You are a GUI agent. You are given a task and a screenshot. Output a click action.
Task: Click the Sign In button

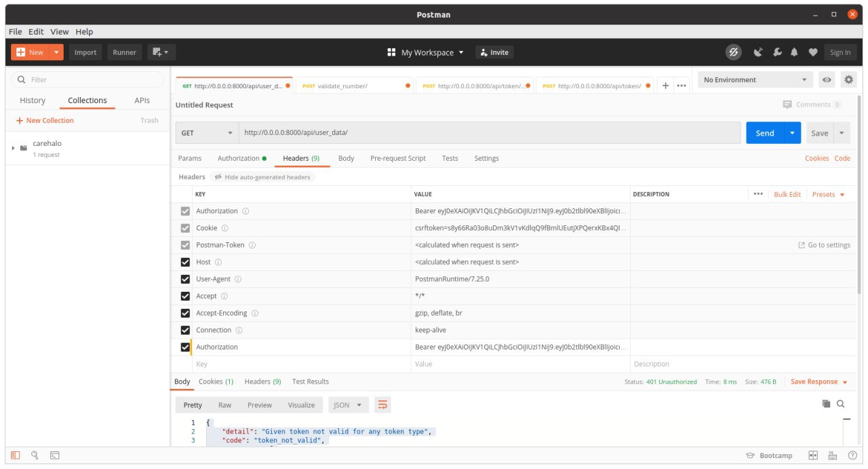(840, 52)
